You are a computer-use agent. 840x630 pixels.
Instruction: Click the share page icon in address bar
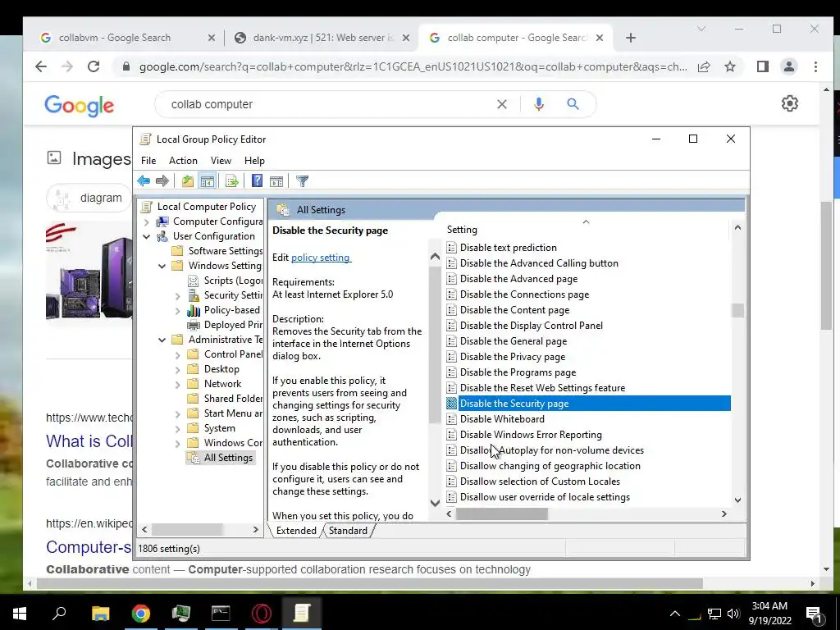click(704, 66)
